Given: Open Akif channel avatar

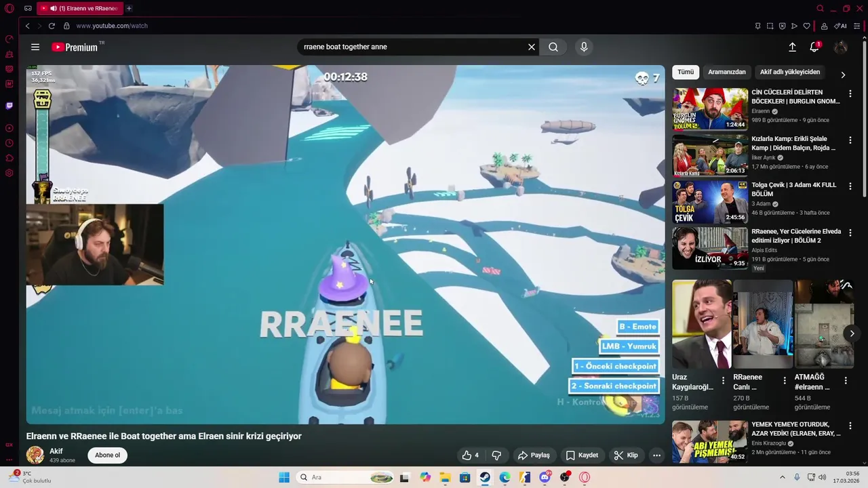Looking at the screenshot, I should tap(35, 455).
